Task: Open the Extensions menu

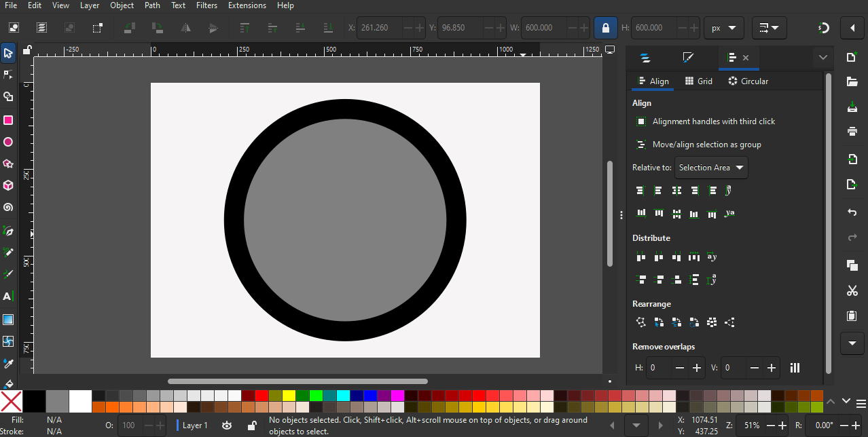Action: pyautogui.click(x=247, y=5)
